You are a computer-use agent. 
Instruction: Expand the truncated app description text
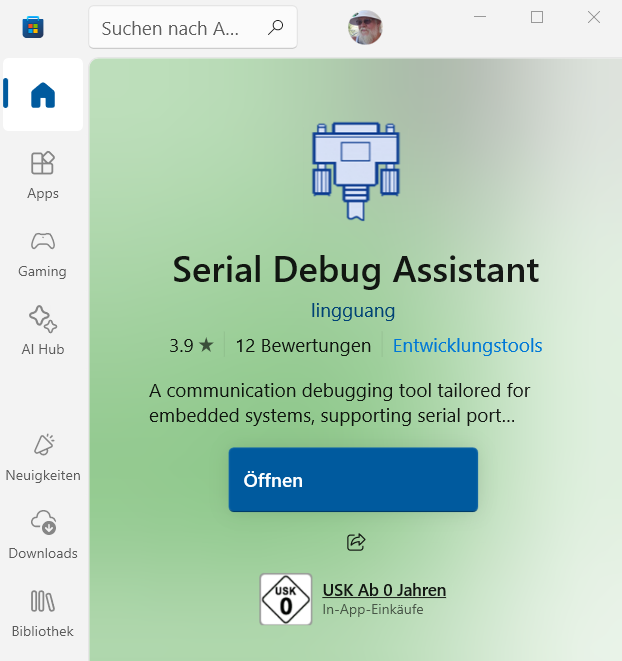pyautogui.click(x=339, y=403)
